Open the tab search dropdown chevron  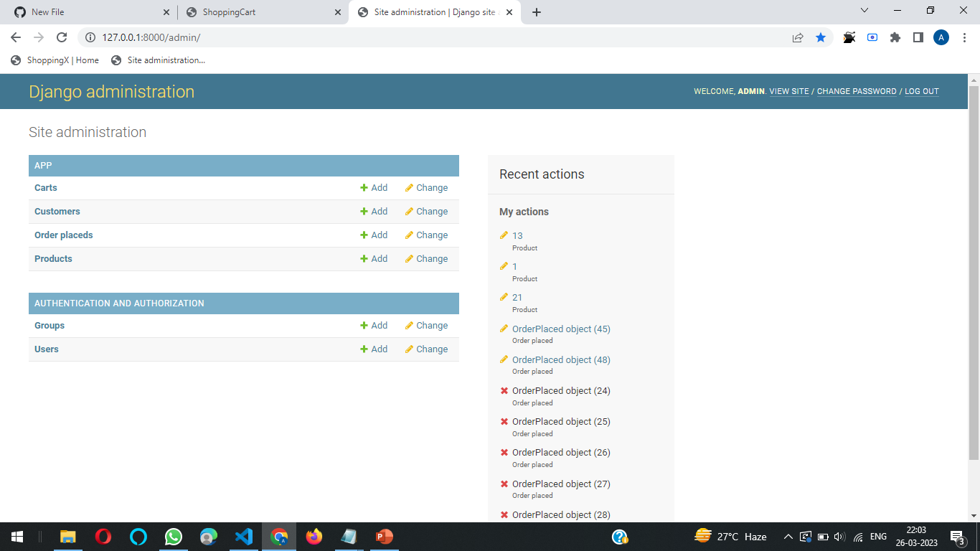(x=864, y=11)
